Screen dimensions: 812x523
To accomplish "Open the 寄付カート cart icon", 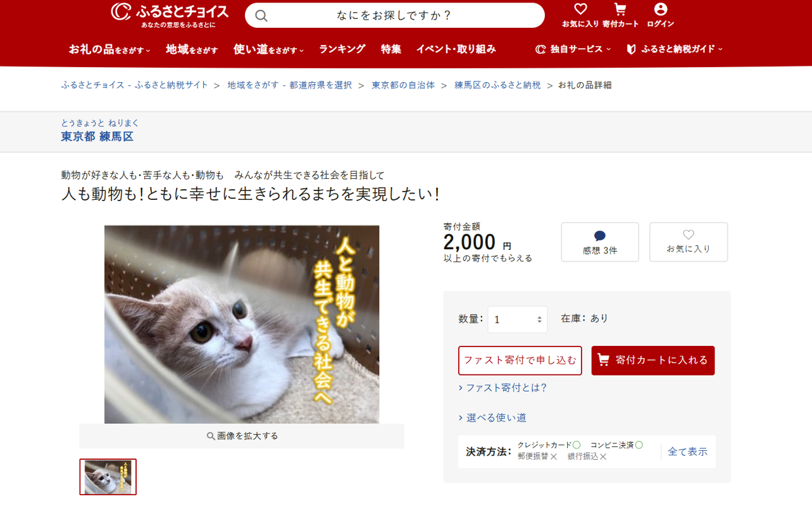I will tap(620, 15).
